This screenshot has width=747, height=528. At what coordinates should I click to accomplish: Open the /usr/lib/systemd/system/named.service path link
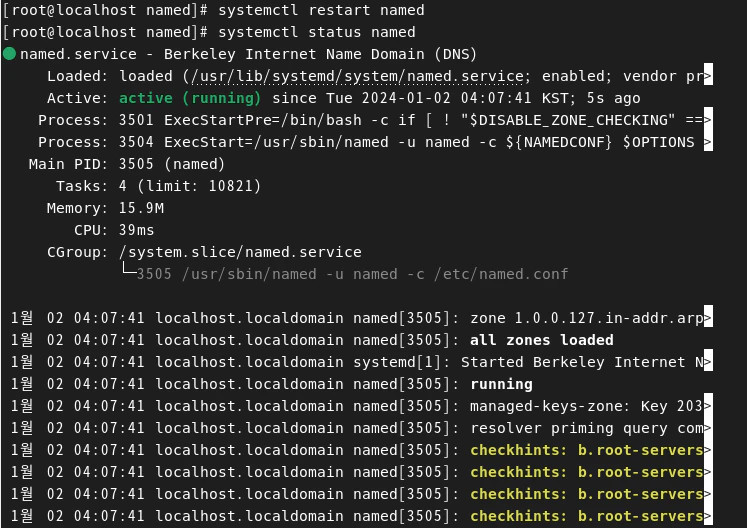[357, 76]
